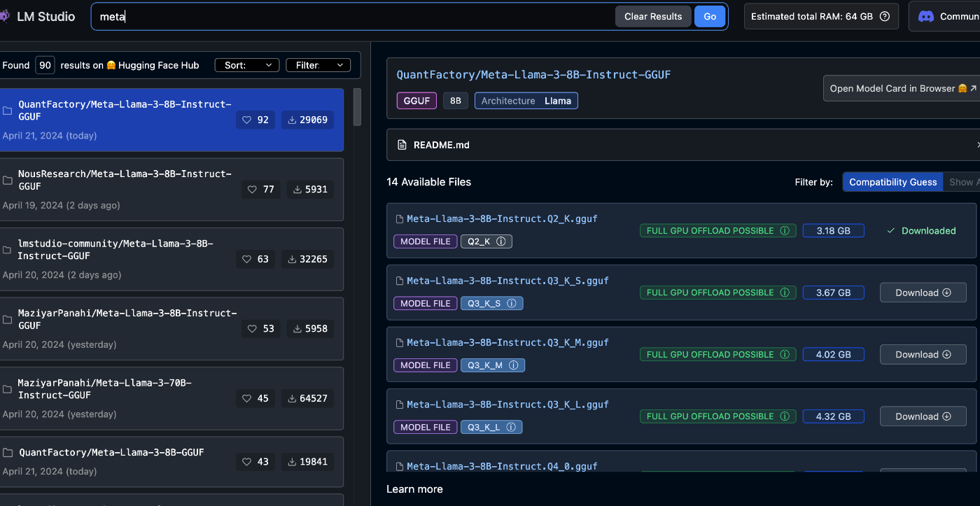Screen dimensions: 980x506
Task: Click likes count 53 on MaziyarPanahi 8B result
Action: pos(261,328)
